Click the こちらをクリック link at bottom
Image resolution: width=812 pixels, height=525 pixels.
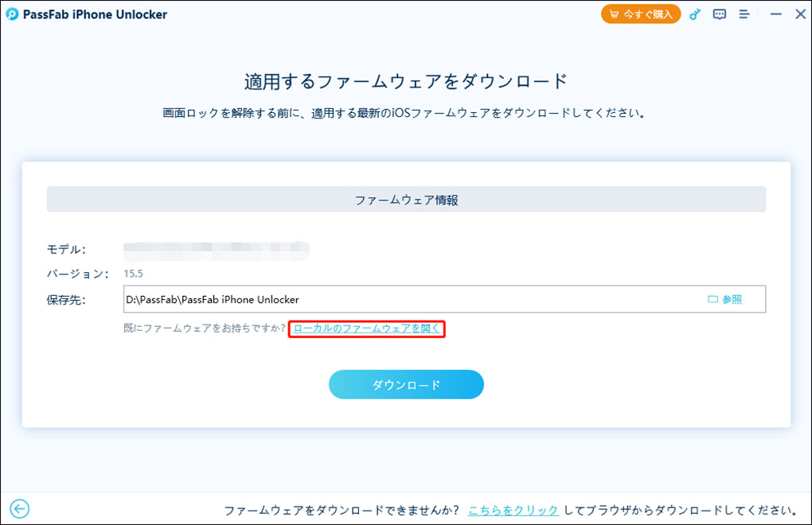[x=513, y=510]
